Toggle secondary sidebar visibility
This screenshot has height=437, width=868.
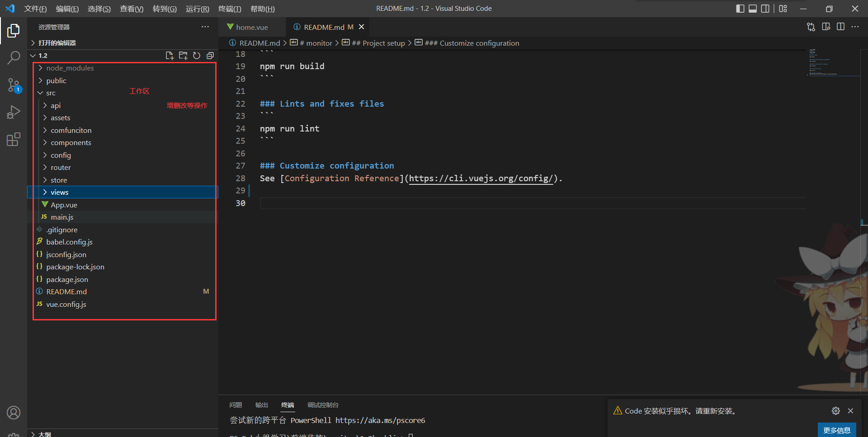765,9
